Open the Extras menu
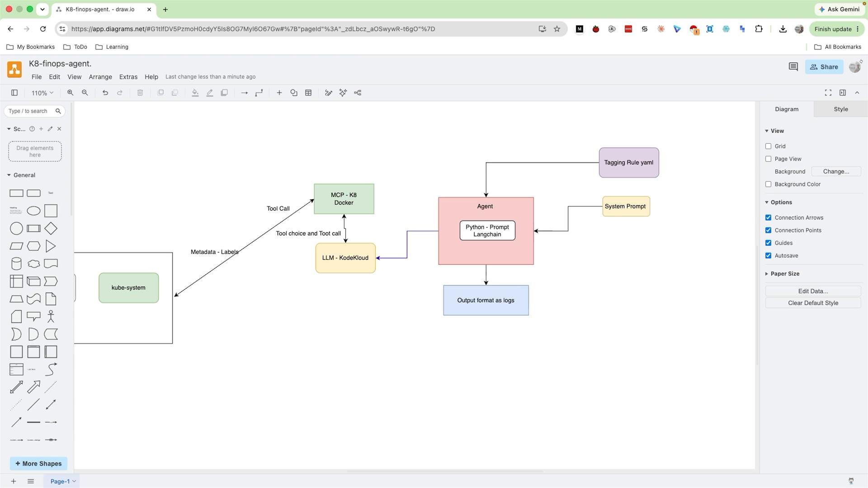 coord(128,77)
